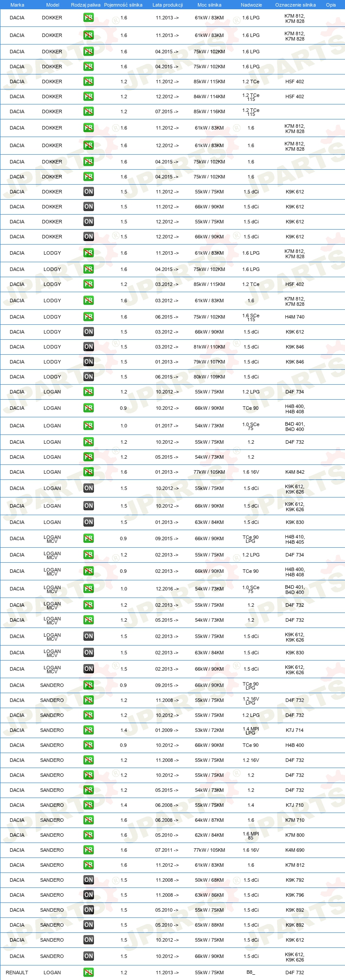Click the 84kW / 114KM power cell
345x980 pixels.
209,97
